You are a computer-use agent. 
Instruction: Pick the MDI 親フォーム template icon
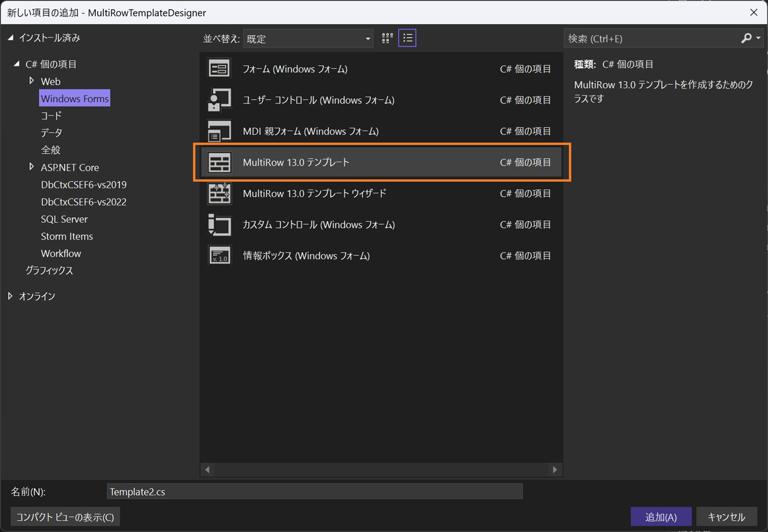pos(219,131)
